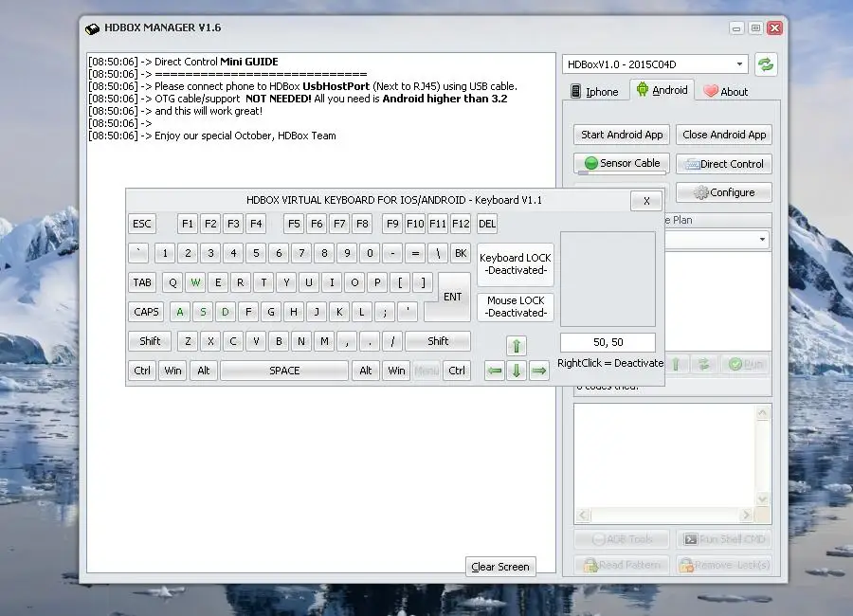Click the up arrow of the results list scrollbar
The height and width of the screenshot is (616, 853).
(x=763, y=413)
